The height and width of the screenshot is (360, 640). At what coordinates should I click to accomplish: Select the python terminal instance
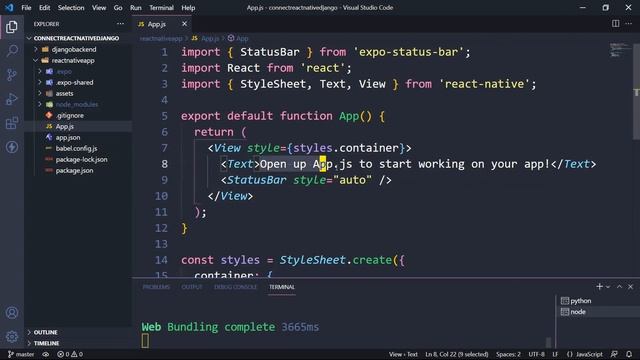598,301
